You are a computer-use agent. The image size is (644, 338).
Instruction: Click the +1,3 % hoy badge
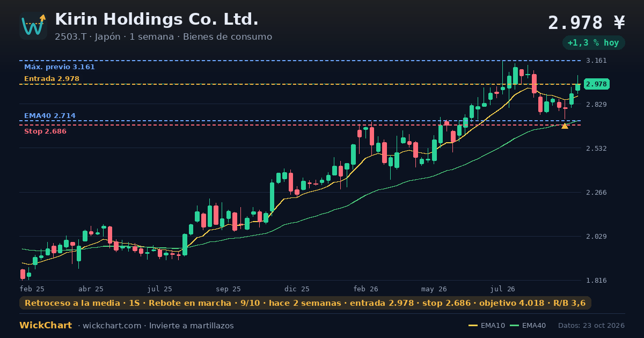click(x=593, y=42)
